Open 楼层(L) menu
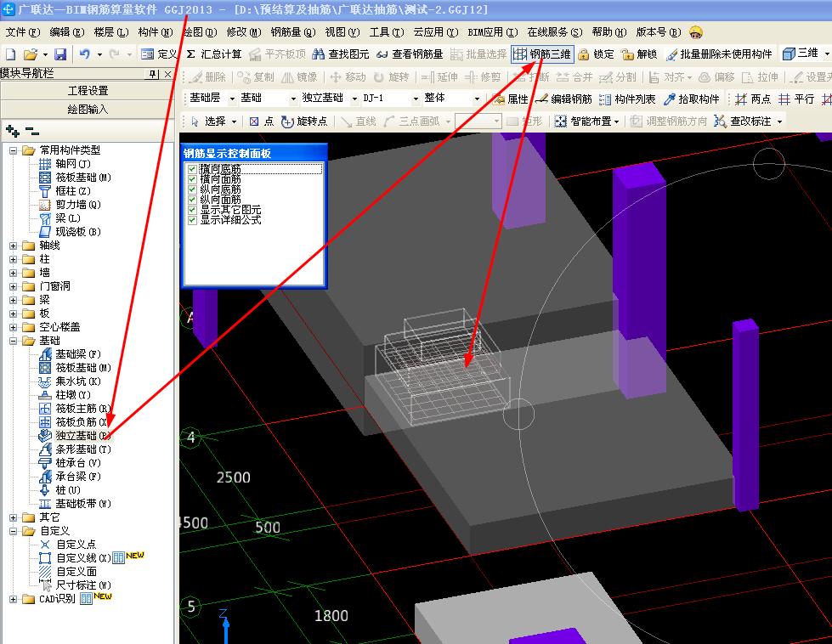The image size is (832, 644). [x=111, y=32]
